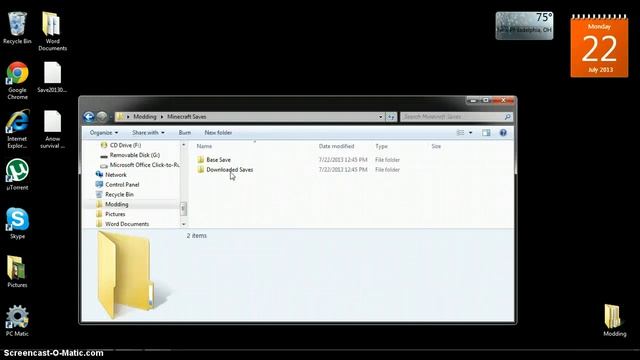
Task: Select the Base Save folder icon
Action: coord(200,160)
